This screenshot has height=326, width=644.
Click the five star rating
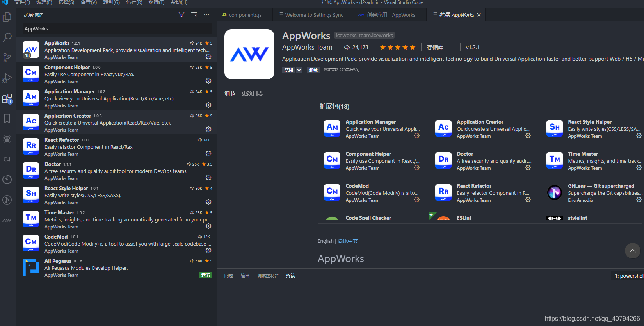point(398,47)
